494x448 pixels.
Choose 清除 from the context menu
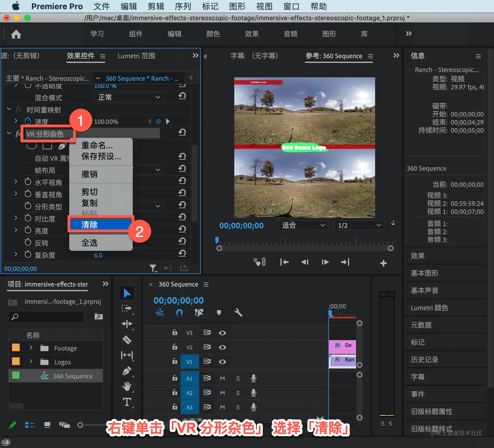(x=101, y=225)
